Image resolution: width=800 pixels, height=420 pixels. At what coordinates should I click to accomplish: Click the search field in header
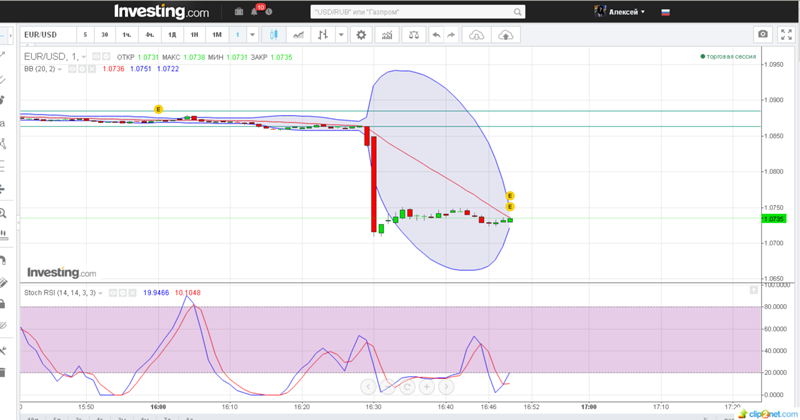(417, 12)
